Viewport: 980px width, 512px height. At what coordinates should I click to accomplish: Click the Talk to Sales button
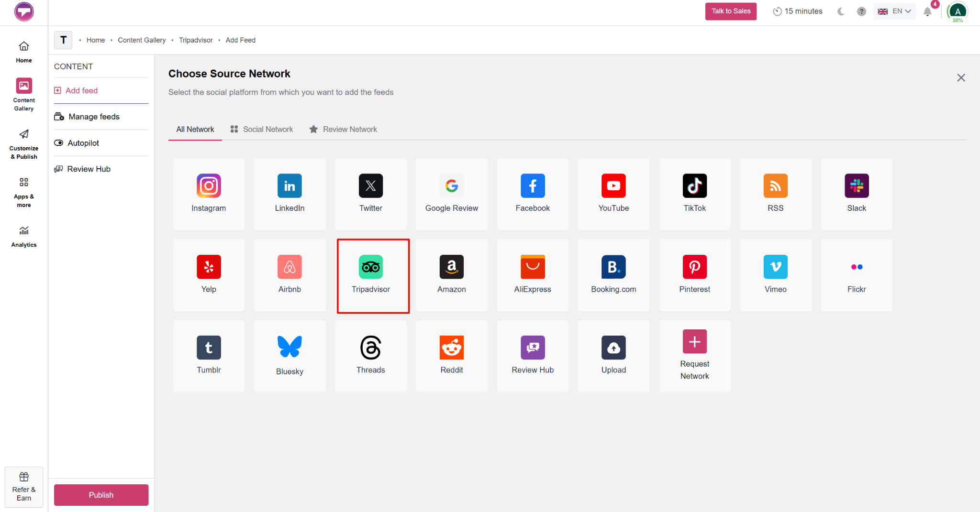731,11
